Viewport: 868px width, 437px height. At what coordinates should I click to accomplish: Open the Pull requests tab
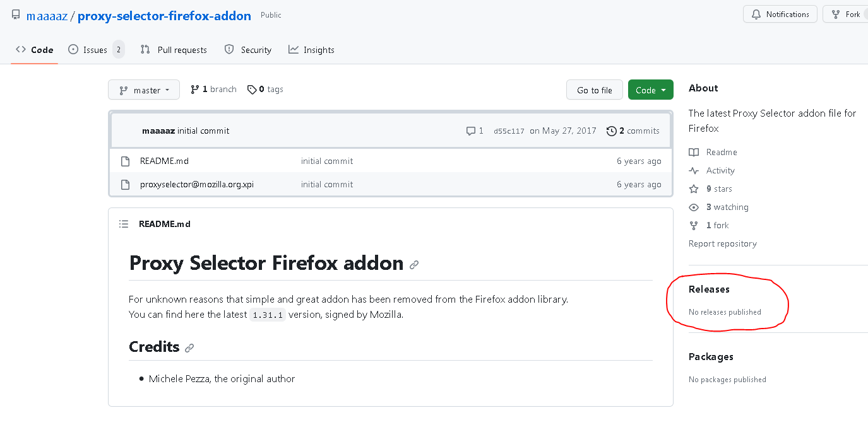(174, 50)
